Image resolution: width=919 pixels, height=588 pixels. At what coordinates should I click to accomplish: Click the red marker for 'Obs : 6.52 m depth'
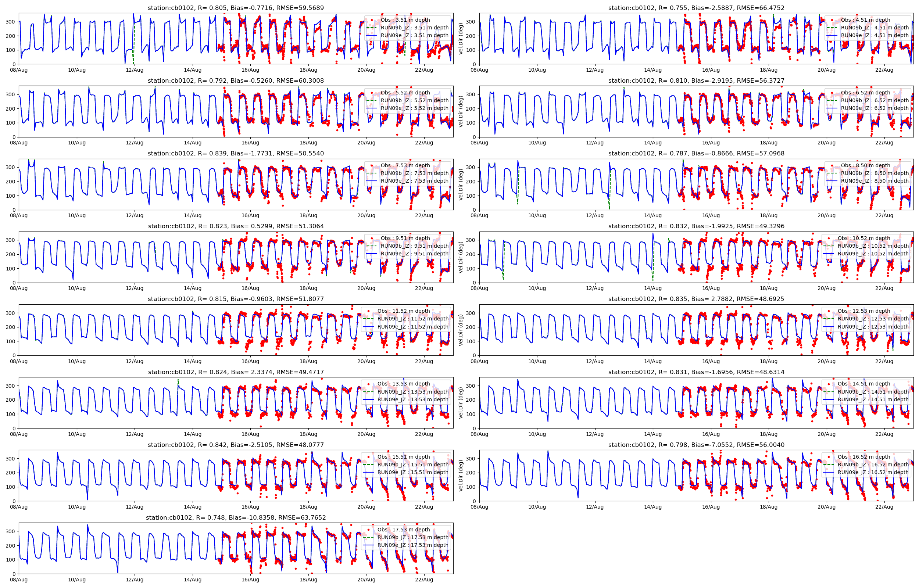[832, 93]
